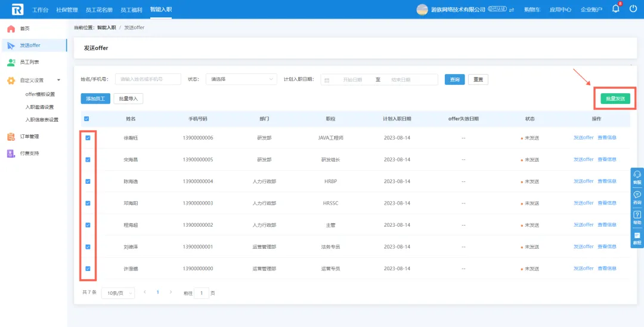Click 查看信息 link for 邓海阳
644x327 pixels.
pyautogui.click(x=607, y=203)
